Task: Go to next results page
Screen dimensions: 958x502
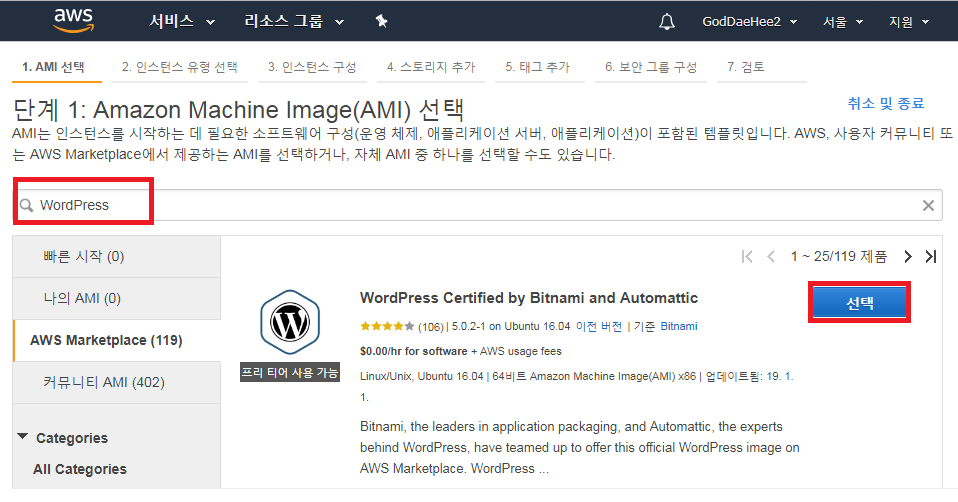Action: (908, 256)
